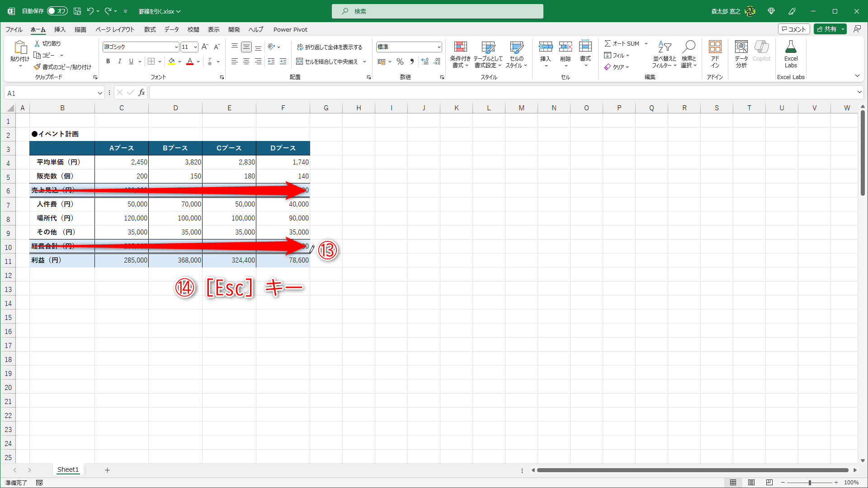Click the Format Painter brush icon
868x488 pixels.
[38, 67]
